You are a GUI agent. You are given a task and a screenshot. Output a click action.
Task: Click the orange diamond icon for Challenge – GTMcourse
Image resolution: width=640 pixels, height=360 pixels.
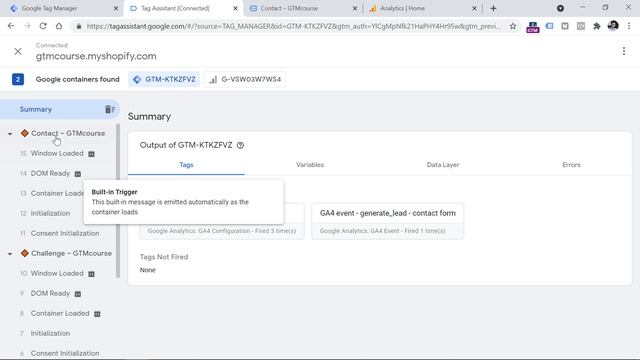click(24, 253)
